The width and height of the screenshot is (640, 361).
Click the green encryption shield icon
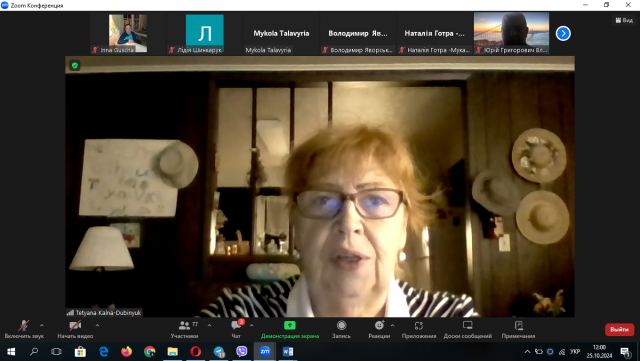[75, 65]
